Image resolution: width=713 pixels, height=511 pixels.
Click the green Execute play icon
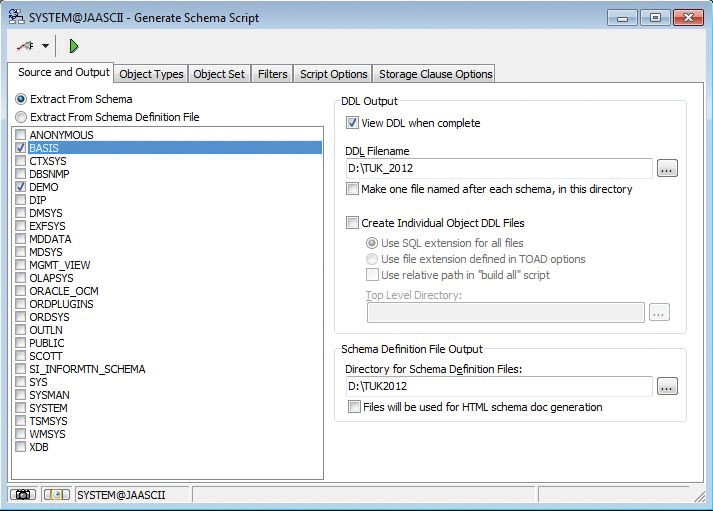click(73, 46)
